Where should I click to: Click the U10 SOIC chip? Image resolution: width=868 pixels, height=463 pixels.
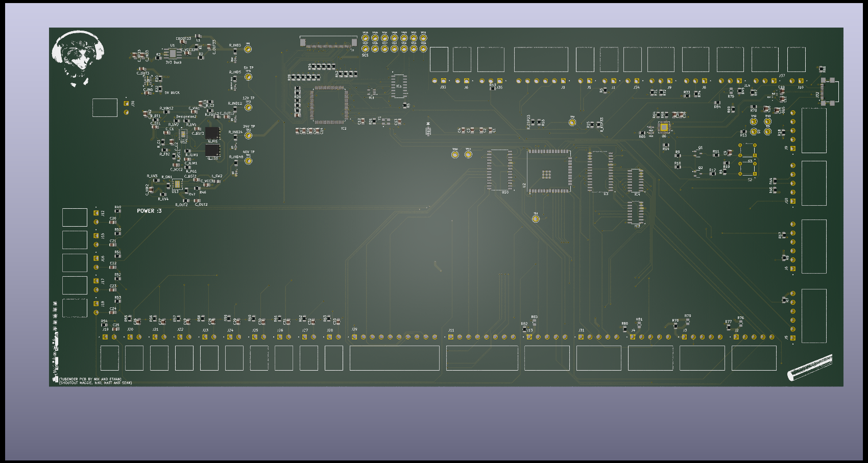tap(500, 170)
